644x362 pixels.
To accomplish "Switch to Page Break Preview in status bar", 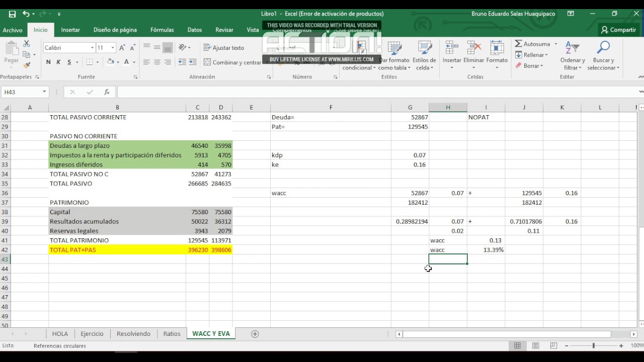I will point(553,346).
